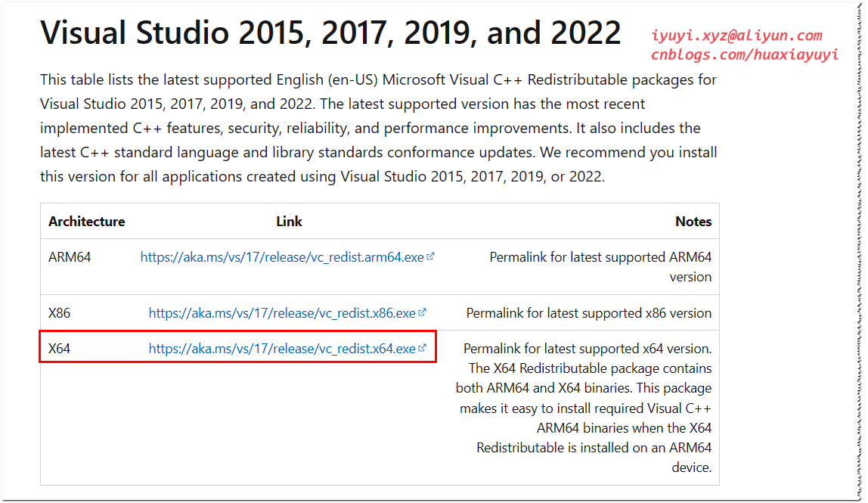Open the X64 vc_redist.x64.exe download link

tap(282, 349)
